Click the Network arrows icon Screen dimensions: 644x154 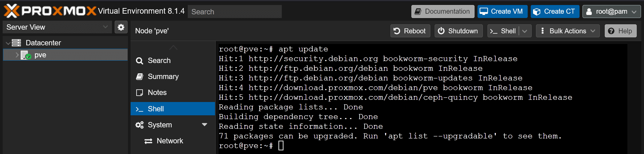click(148, 141)
